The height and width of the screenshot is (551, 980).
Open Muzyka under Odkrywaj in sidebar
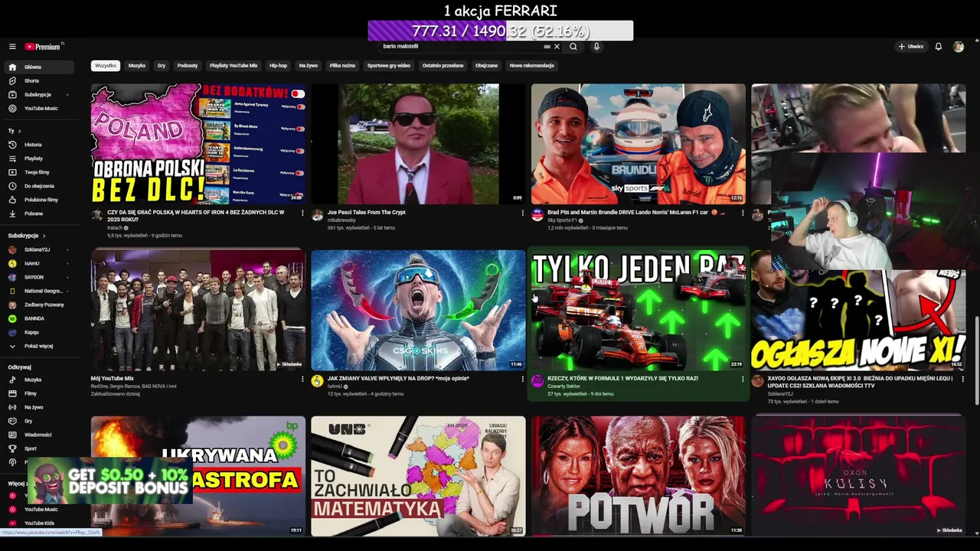point(38,380)
